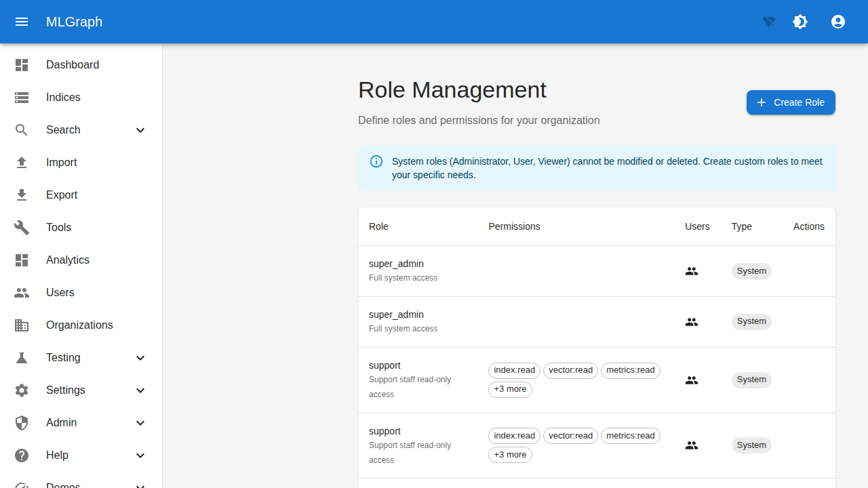Click the System type chip on support role
This screenshot has height=488, width=868.
751,380
